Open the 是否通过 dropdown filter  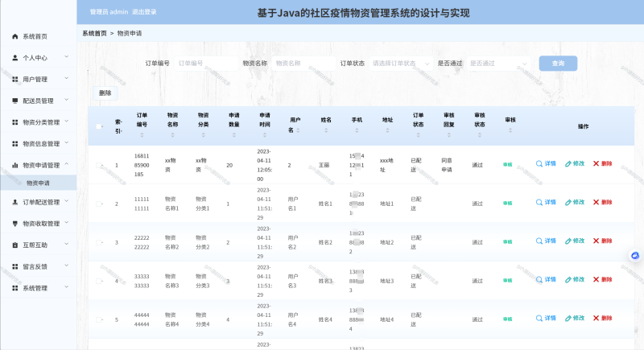coord(498,64)
